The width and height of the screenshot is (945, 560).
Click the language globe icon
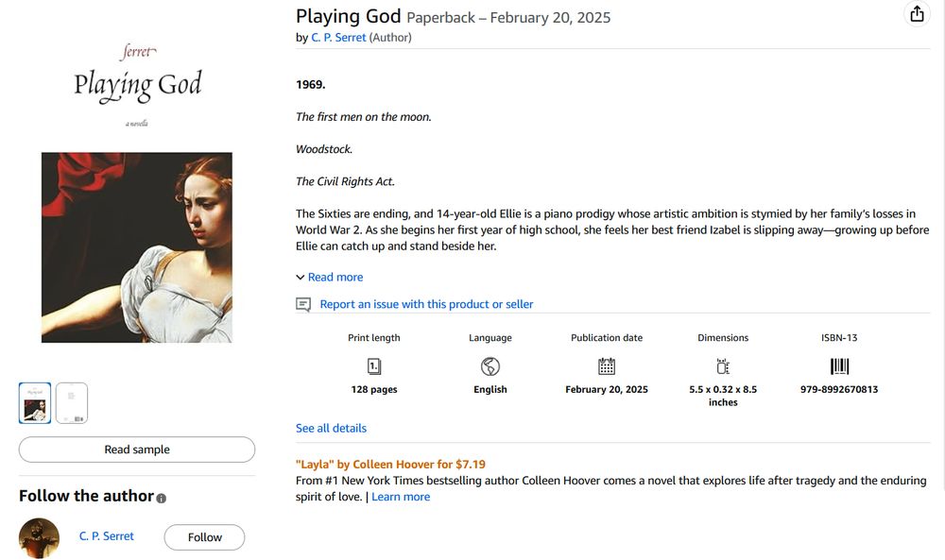tap(490, 366)
